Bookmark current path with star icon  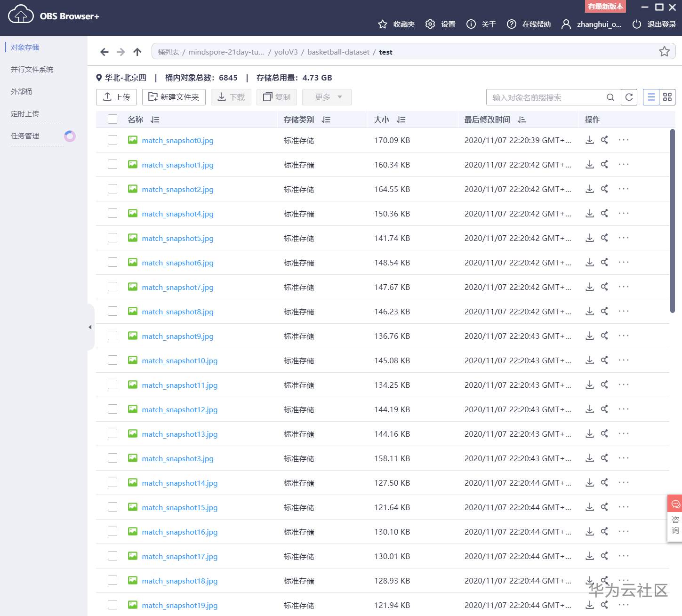[x=664, y=52]
